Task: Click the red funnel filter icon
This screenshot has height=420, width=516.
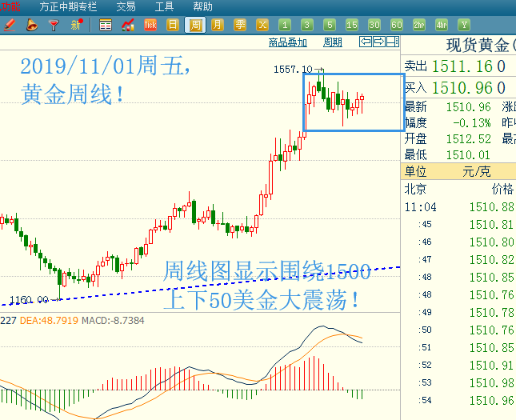Action: (54, 25)
